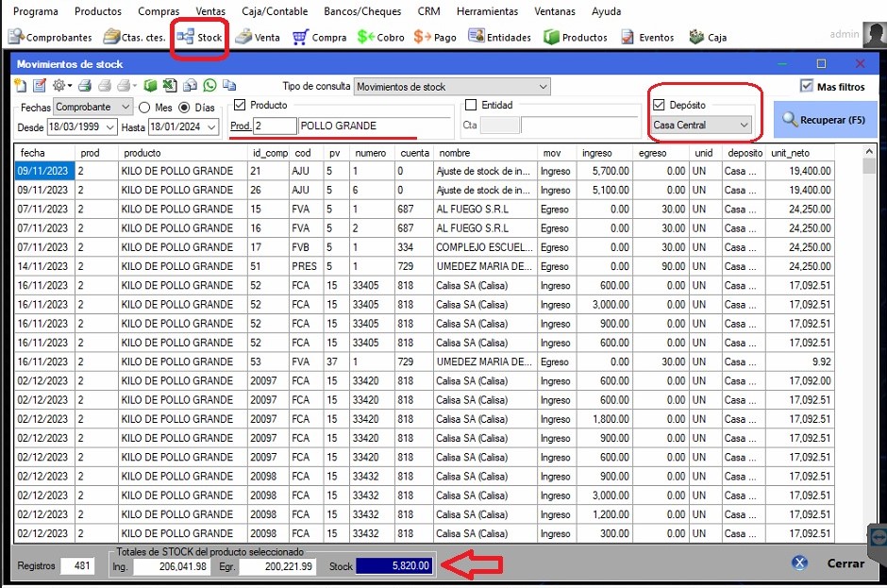Screen dimensions: 887x588
Task: Open the Ventanas menu
Action: coord(555,11)
